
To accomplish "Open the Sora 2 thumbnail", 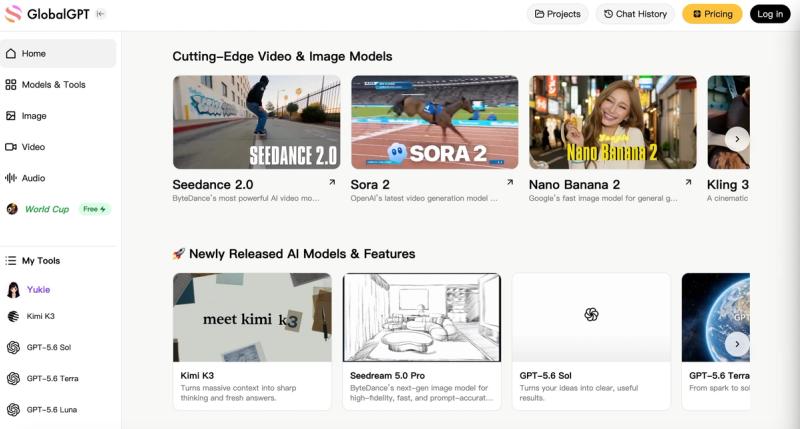I will (x=435, y=122).
